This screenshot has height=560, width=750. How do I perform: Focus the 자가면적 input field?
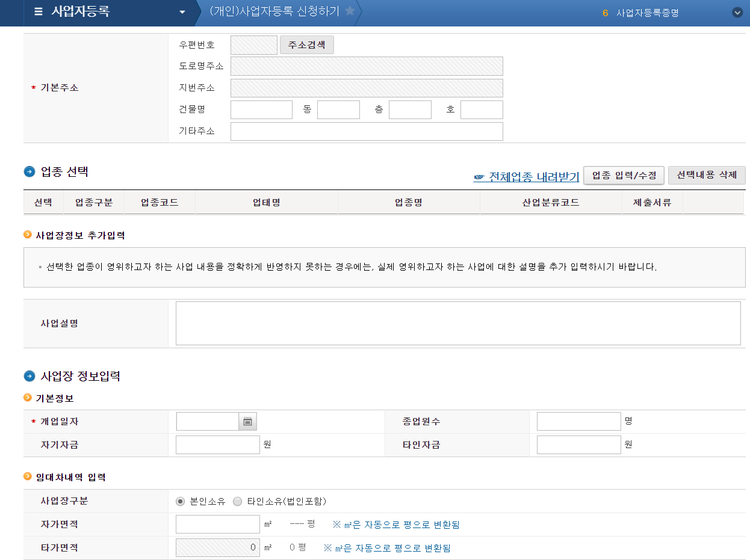click(218, 524)
